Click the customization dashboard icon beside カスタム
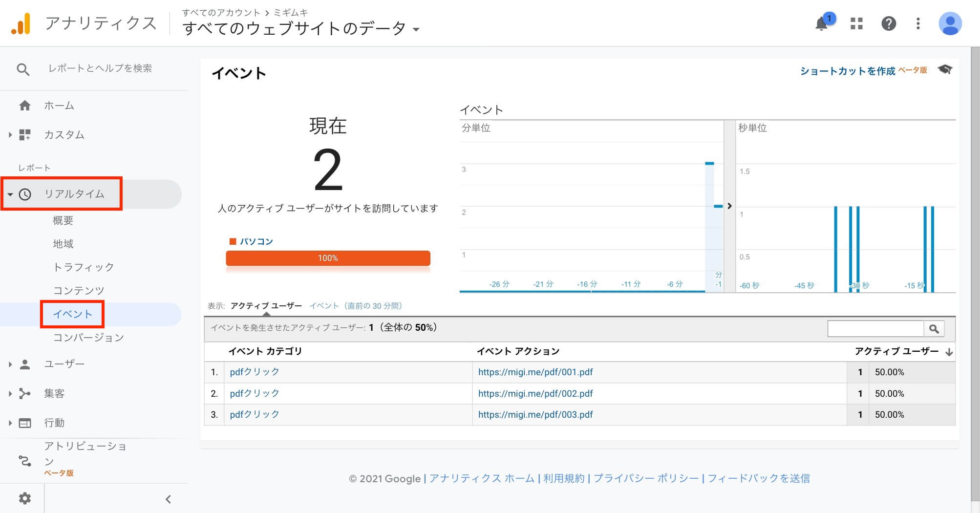The image size is (980, 513). pyautogui.click(x=25, y=135)
